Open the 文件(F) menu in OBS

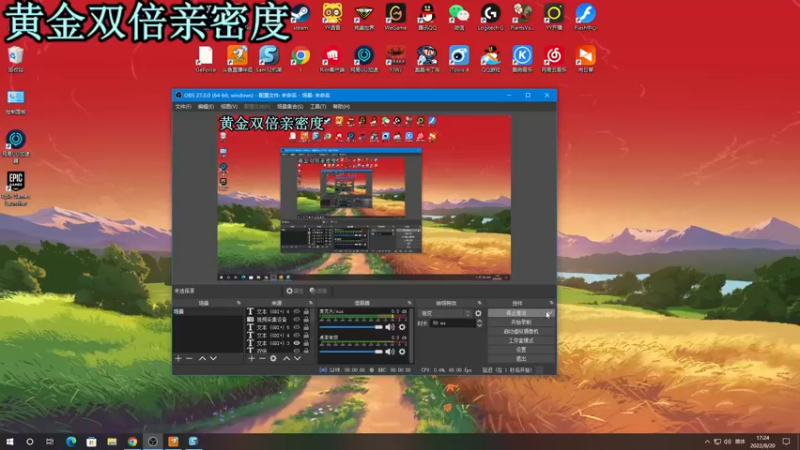coord(183,107)
